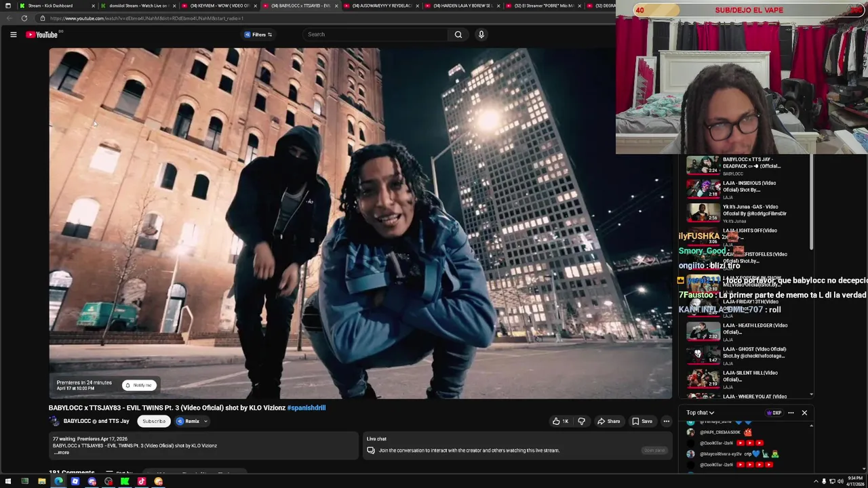Viewport: 868px width, 488px height.
Task: Click the 0XP crown badge in chat
Action: coord(774,413)
